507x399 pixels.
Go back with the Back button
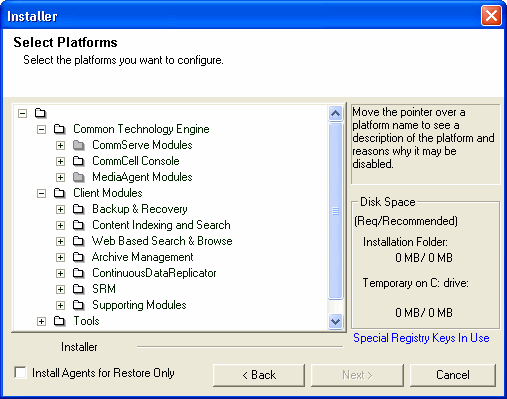tap(259, 375)
